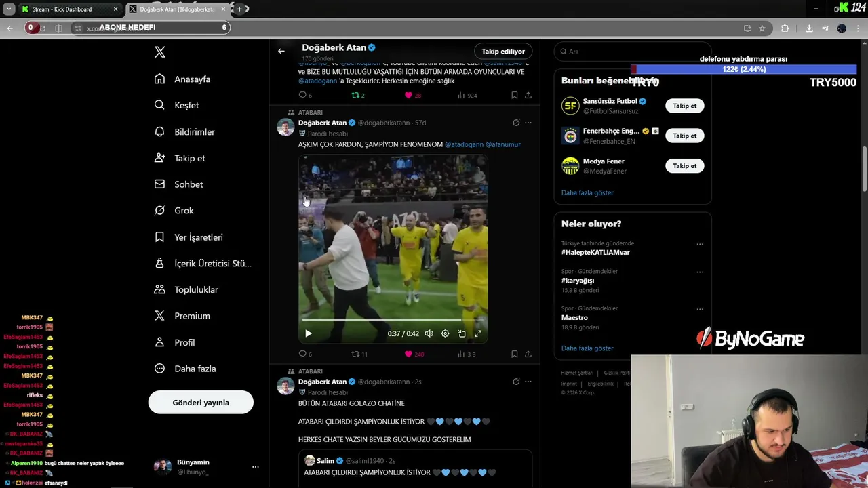
Task: Open the Grok item in left sidebar
Action: point(174,211)
